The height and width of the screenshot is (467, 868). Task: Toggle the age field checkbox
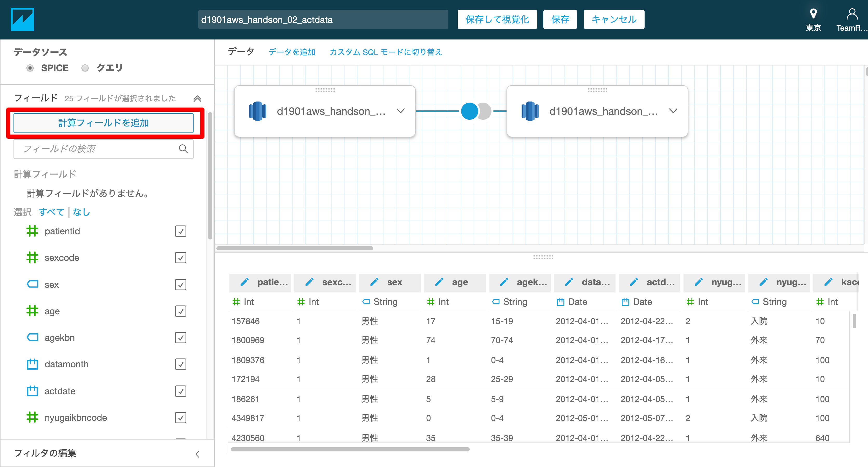181,311
